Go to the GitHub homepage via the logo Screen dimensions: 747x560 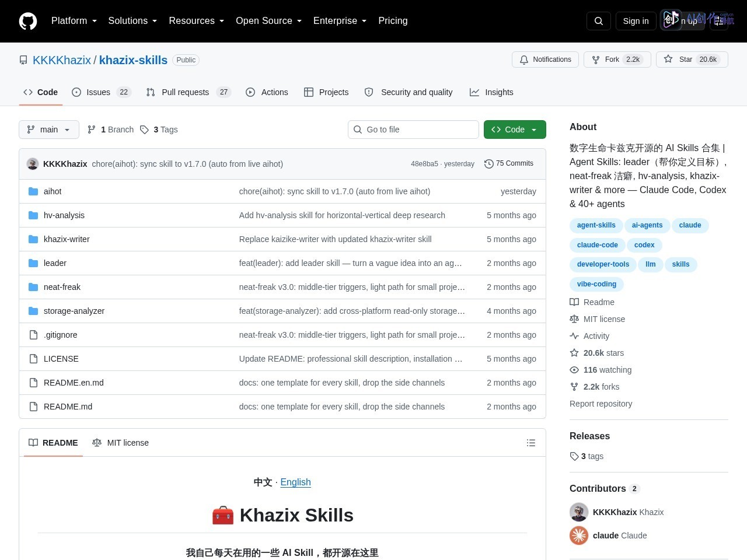pos(28,21)
